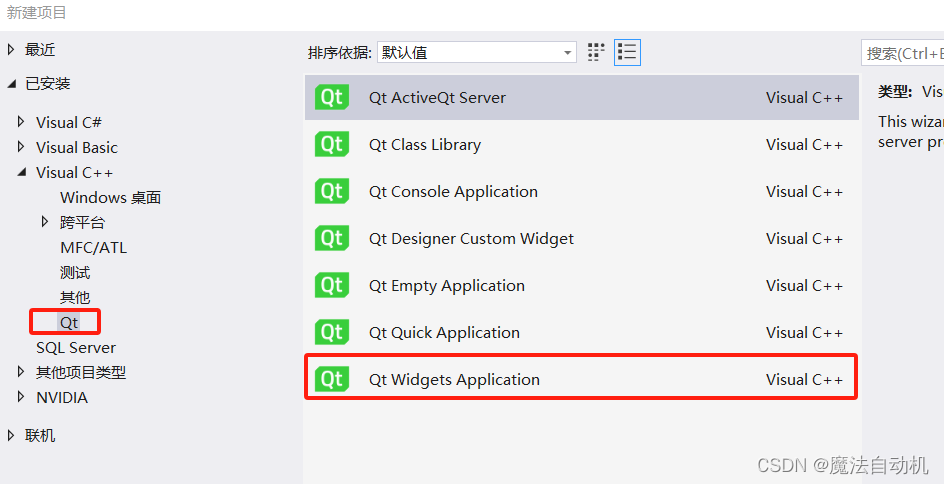Collapse the 已安装 section
Screen dimensions: 944x484
tap(11, 84)
